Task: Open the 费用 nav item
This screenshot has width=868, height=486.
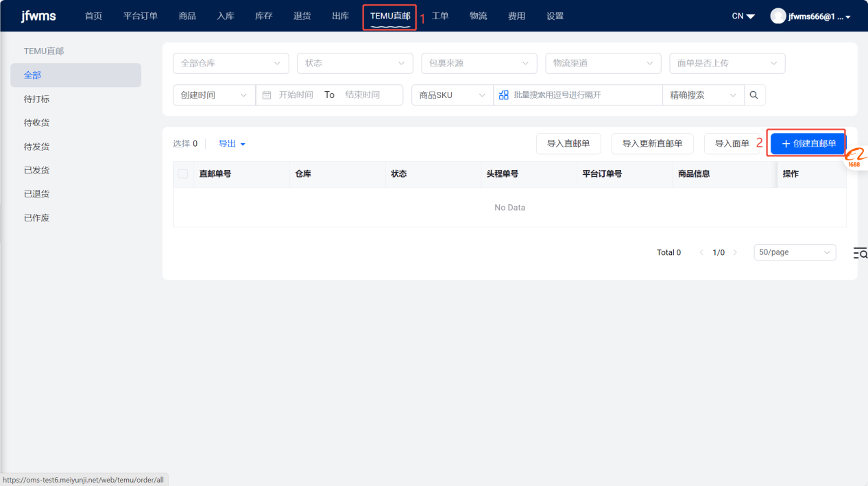Action: click(x=517, y=16)
